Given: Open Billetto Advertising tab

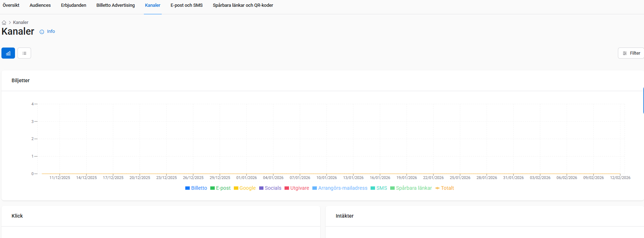Looking at the screenshot, I should pyautogui.click(x=115, y=5).
